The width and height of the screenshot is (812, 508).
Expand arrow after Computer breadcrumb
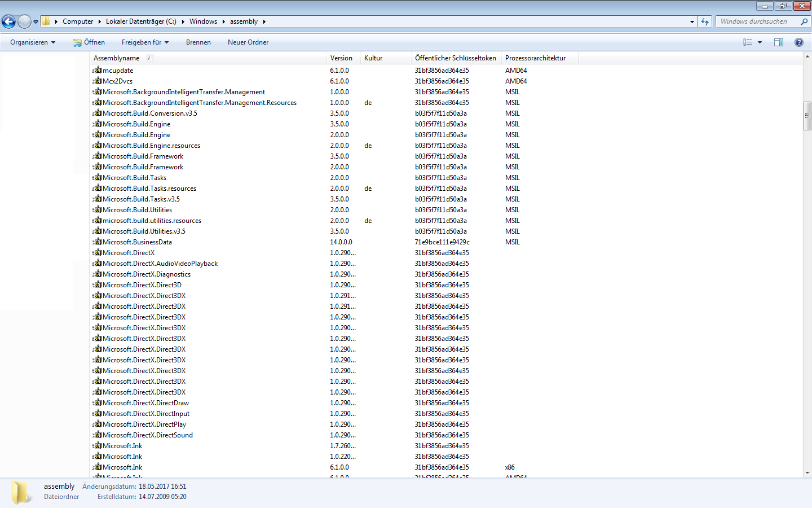click(99, 21)
